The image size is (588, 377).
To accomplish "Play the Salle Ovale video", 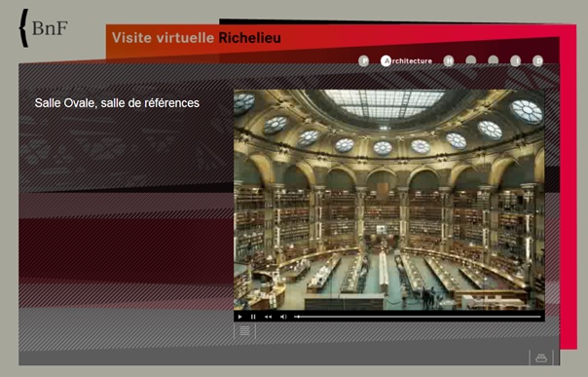I will pyautogui.click(x=240, y=317).
